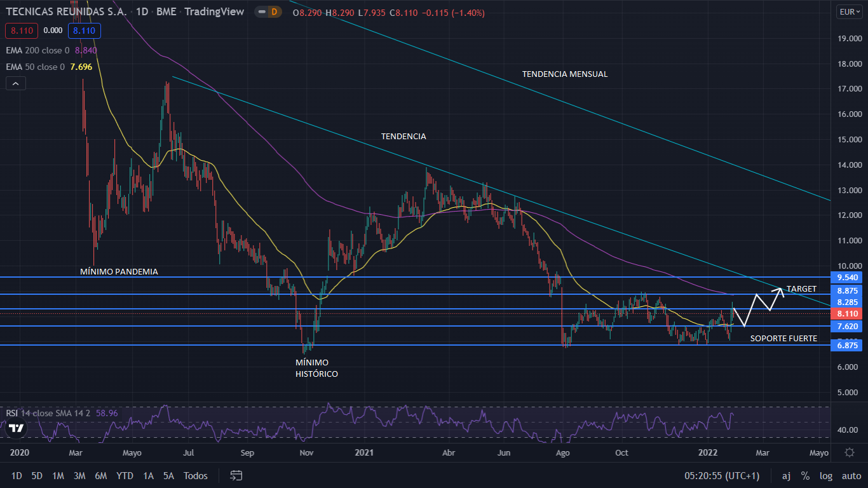Toggle percent scale on price axis
The image size is (868, 488).
(x=805, y=475)
